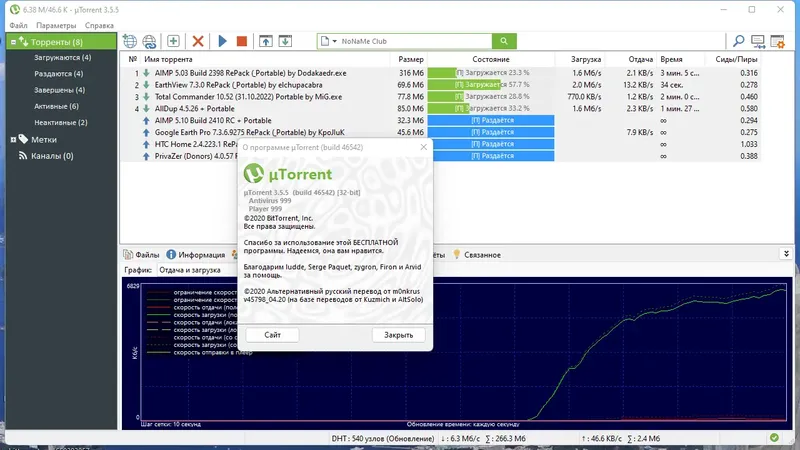Click the download speed 6.3 Мб/с status entry
Image resolution: width=800 pixels, height=450 pixels.
[x=460, y=438]
